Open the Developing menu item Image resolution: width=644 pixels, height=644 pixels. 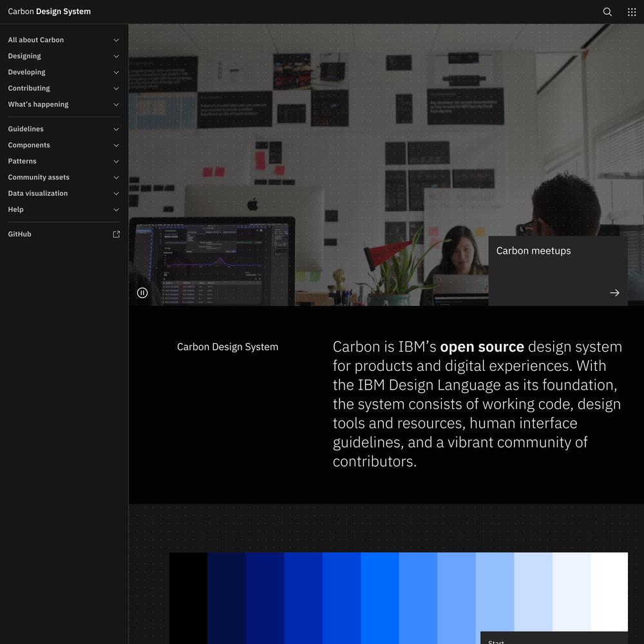(x=64, y=72)
